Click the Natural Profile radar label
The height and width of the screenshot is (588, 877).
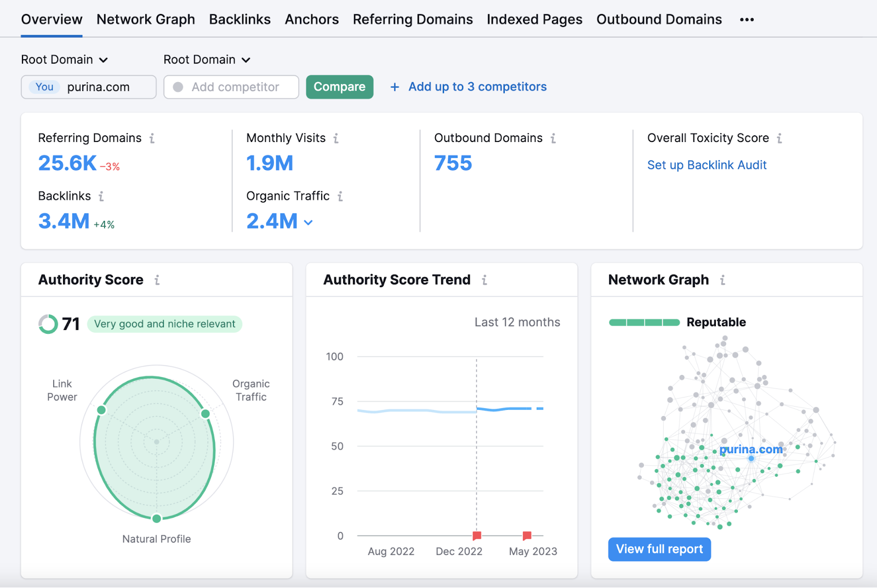coord(157,539)
